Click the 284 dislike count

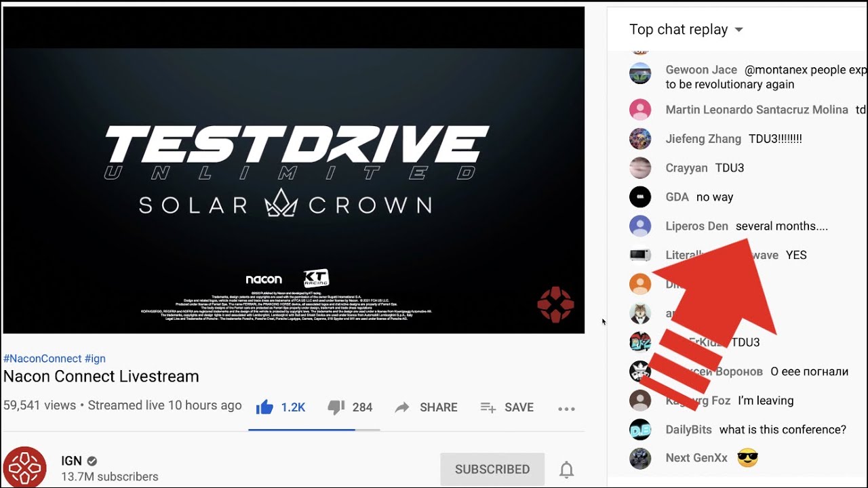[362, 407]
